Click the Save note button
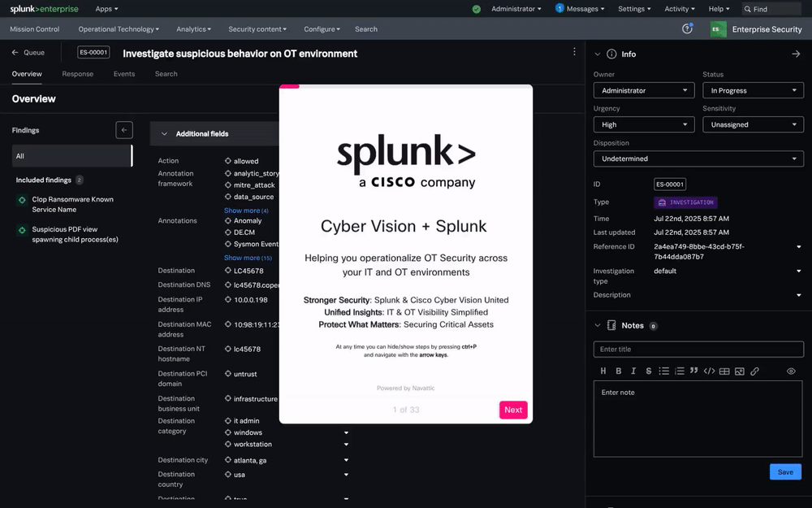This screenshot has height=508, width=812. coord(785,471)
